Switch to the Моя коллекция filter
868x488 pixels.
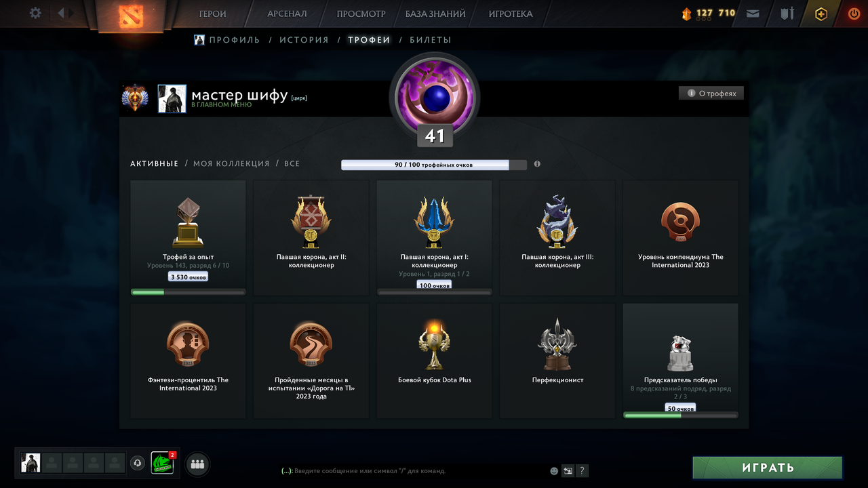point(231,164)
